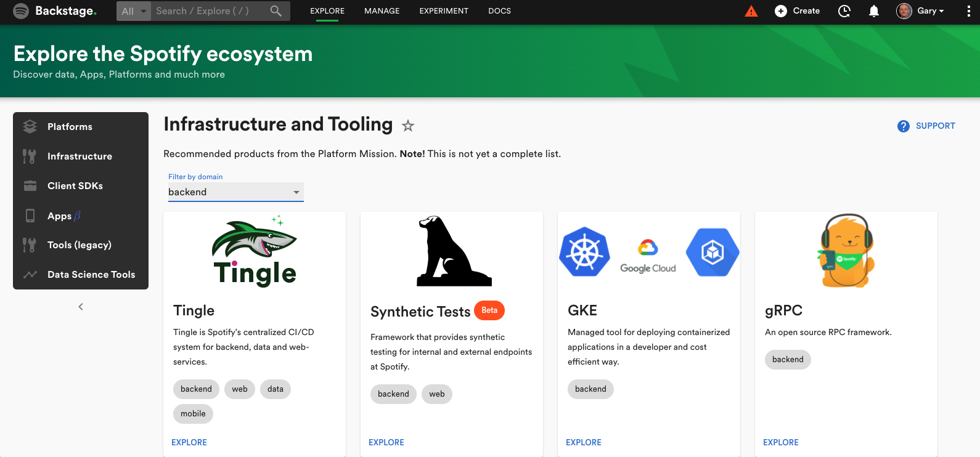Click the Apps phone icon
This screenshot has width=980, height=457.
30,216
